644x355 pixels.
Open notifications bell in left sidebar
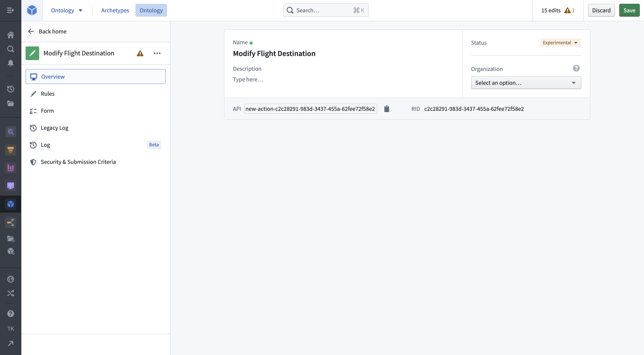(10, 63)
